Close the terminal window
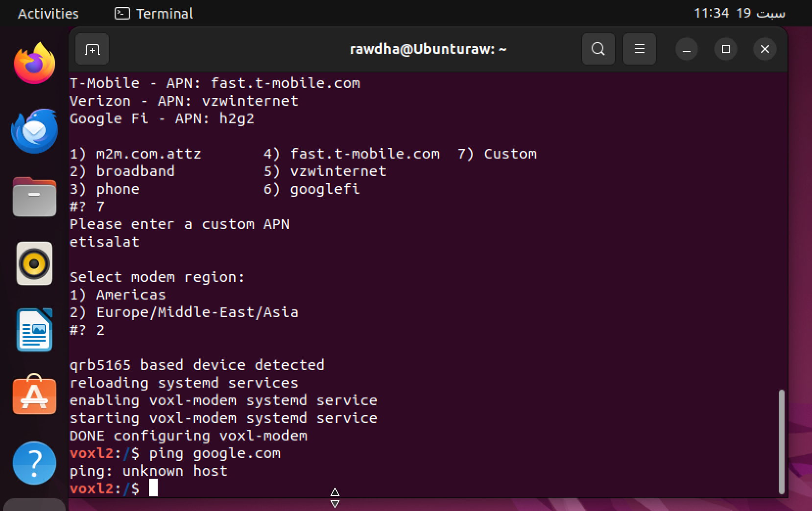Image resolution: width=812 pixels, height=511 pixels. pos(765,49)
